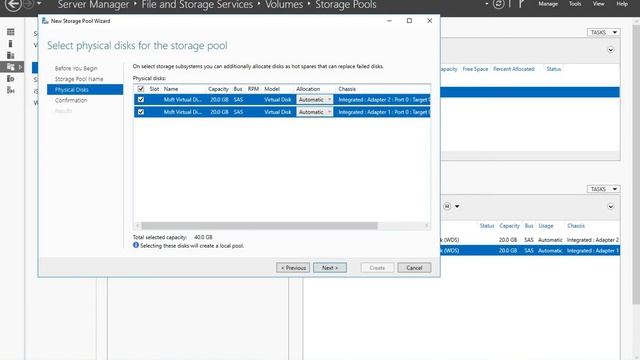The height and width of the screenshot is (360, 640).
Task: Close the New Storage Pool Wizard
Action: pyautogui.click(x=429, y=21)
